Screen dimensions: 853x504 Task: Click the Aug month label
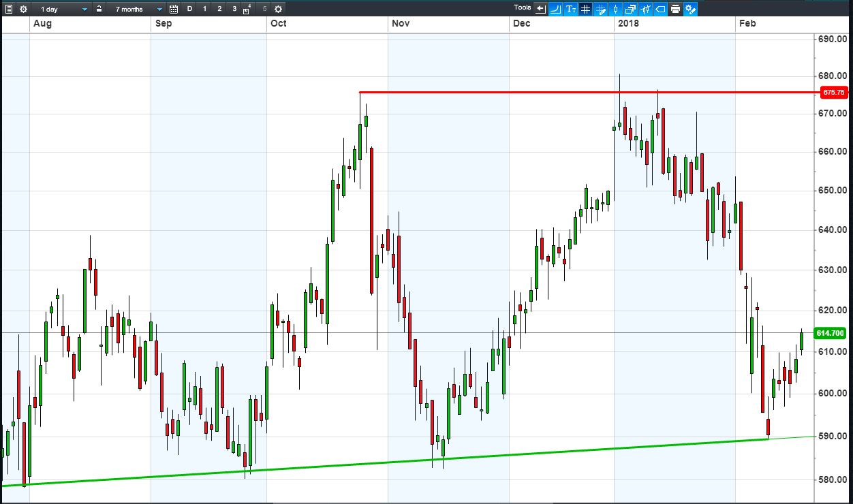42,23
